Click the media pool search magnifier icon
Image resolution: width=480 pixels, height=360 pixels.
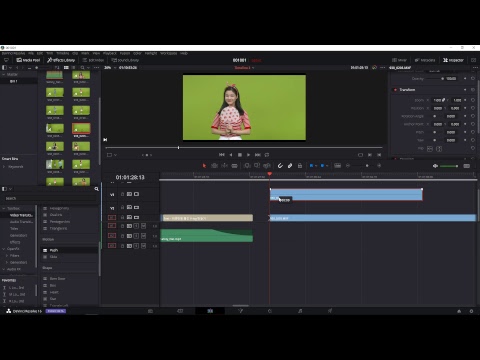(x=82, y=68)
